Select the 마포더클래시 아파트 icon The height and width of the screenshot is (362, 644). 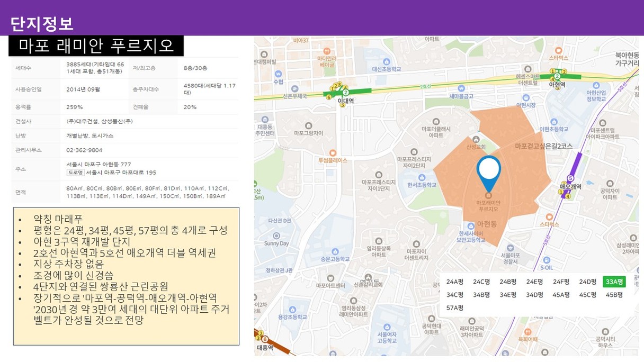tap(436, 121)
